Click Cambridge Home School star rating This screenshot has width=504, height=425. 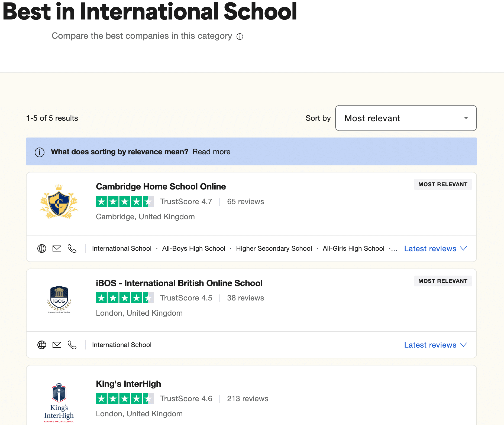(x=125, y=201)
